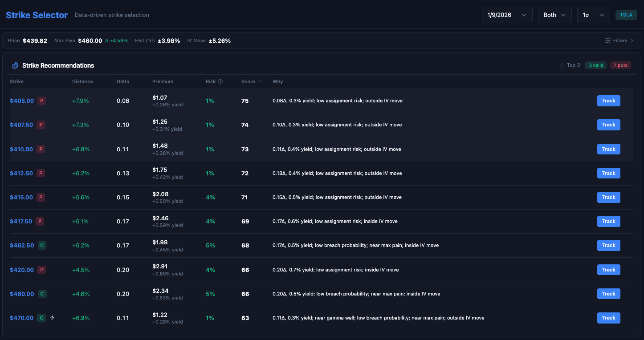Click the P badge next to $420.00
644x340 pixels.
(42, 270)
